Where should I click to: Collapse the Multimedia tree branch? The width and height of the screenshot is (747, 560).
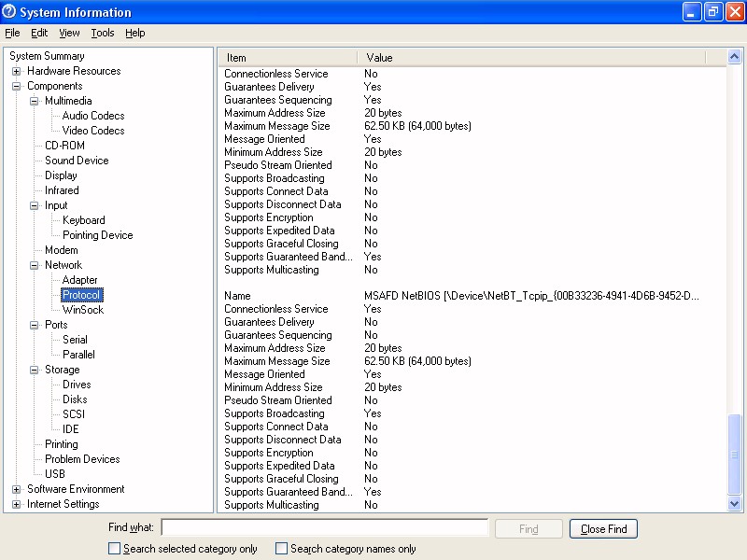(35, 101)
